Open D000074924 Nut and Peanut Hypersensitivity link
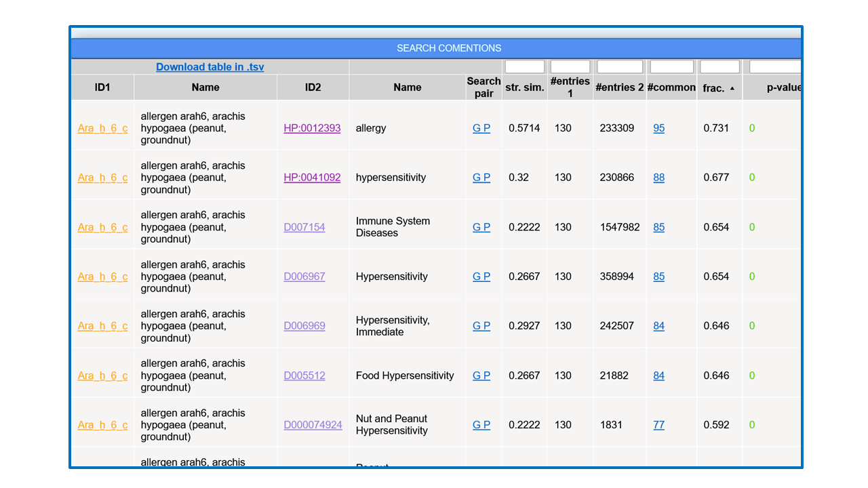 [313, 425]
